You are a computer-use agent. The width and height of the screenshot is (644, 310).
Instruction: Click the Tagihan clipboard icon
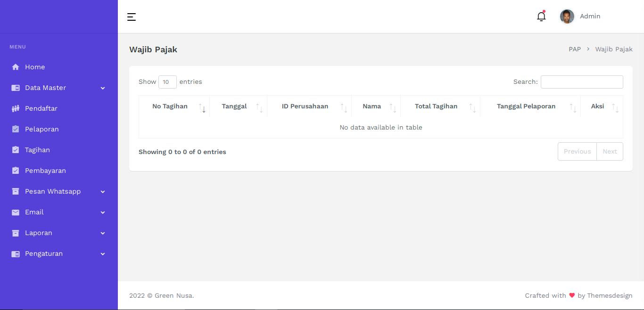[16, 150]
